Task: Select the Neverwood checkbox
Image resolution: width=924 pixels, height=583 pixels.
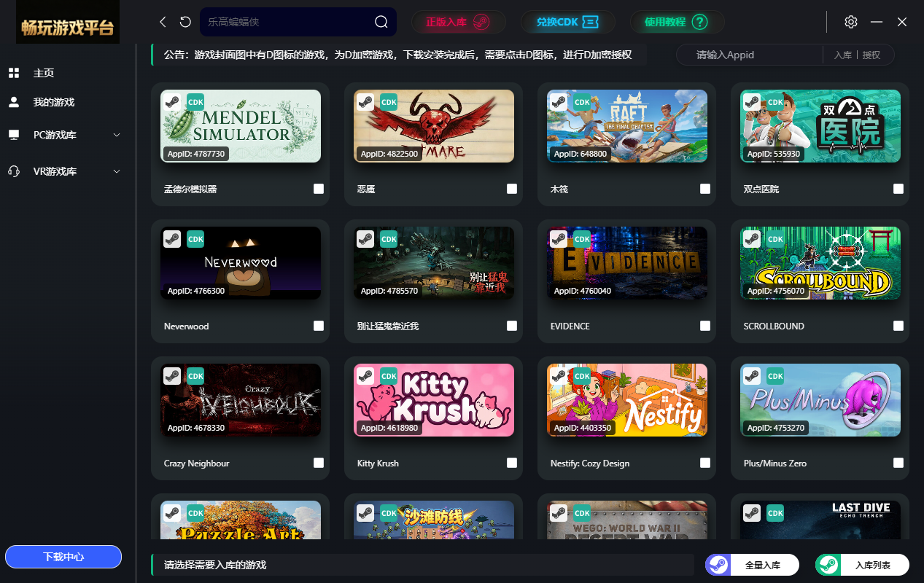Action: (x=319, y=326)
